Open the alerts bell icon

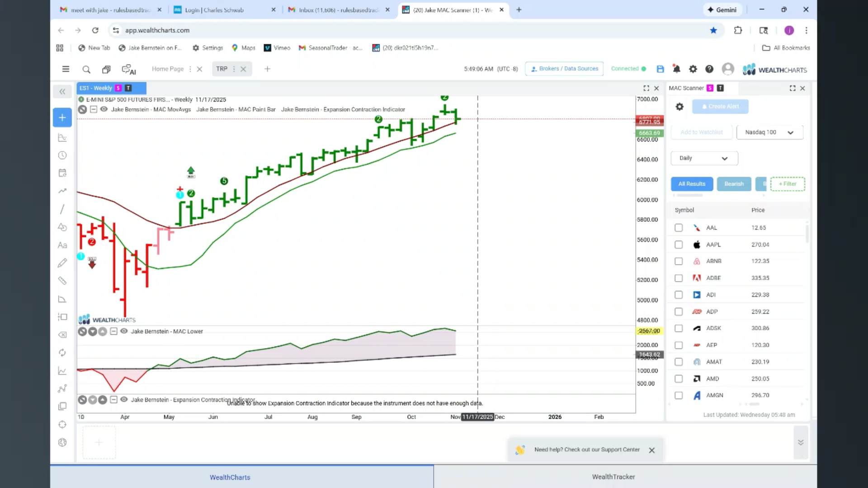tap(676, 69)
